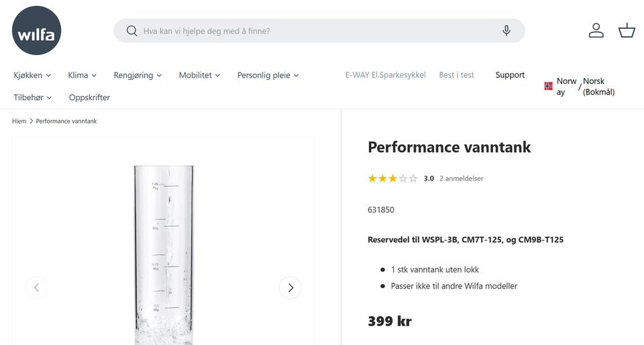
Task: Open the shopping basket icon
Action: pos(627,31)
